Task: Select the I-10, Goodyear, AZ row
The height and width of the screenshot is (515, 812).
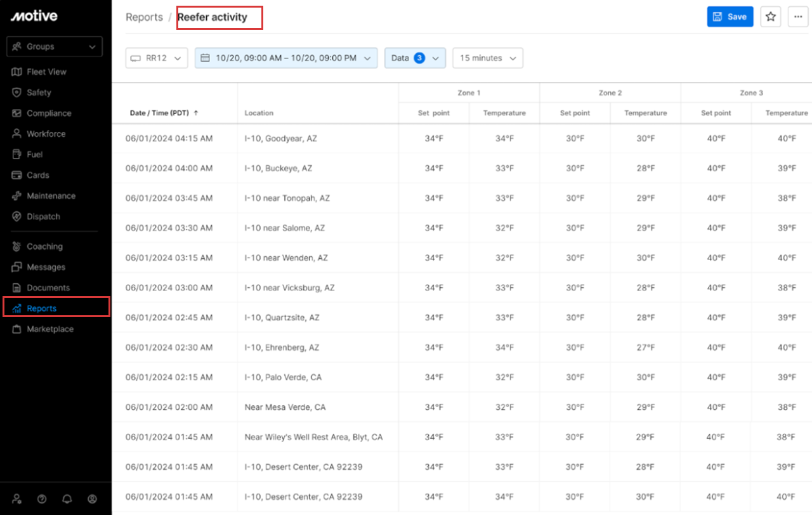Action: [280, 138]
